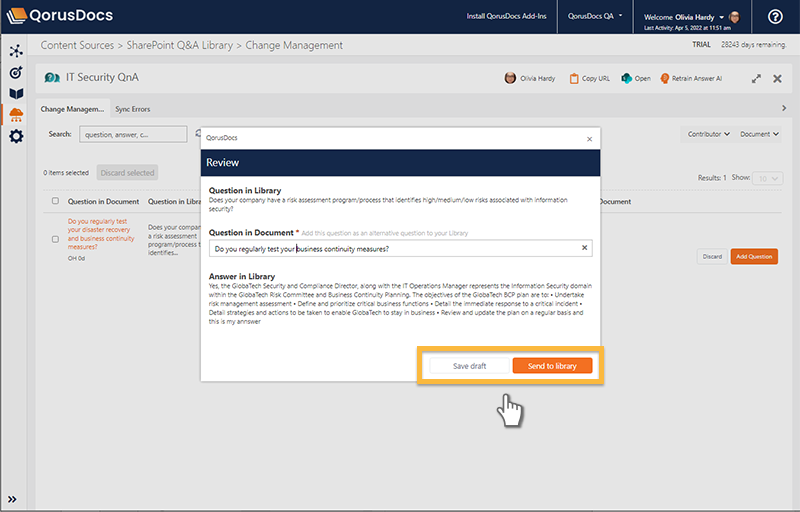Click the Answer in Library paragraph text

tap(400, 303)
